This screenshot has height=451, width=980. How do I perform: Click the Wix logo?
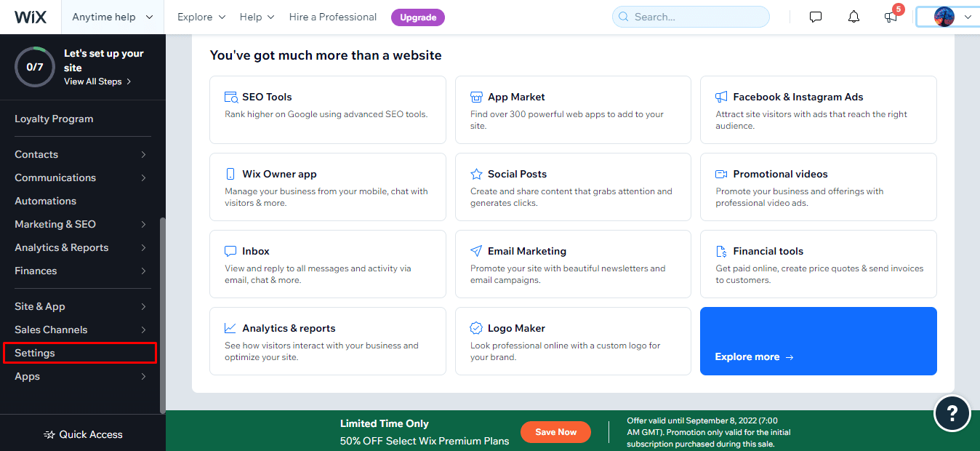pyautogui.click(x=31, y=17)
